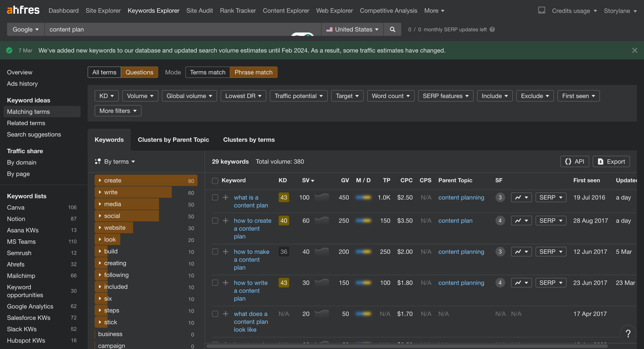Screen dimensions: 644x349
Task: Check the 'what is a content plan' row
Action: tap(215, 197)
